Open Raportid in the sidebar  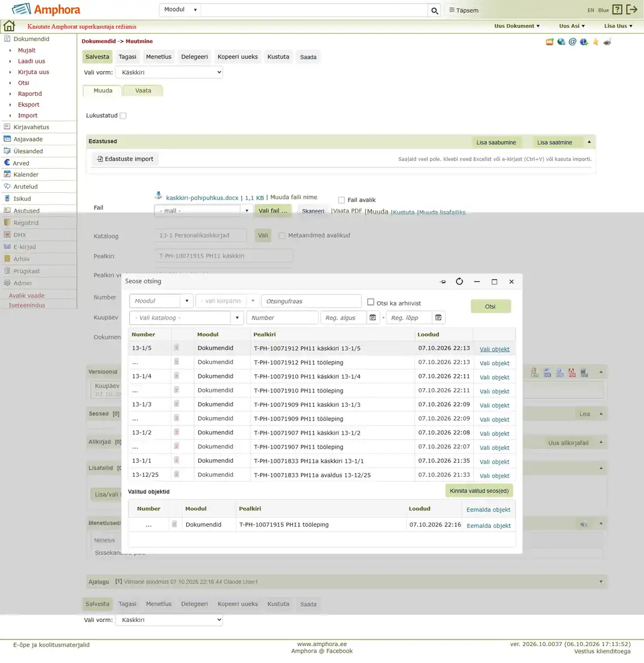point(30,93)
